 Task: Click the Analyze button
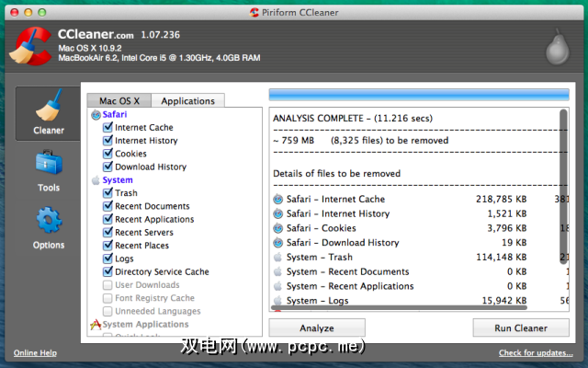317,328
